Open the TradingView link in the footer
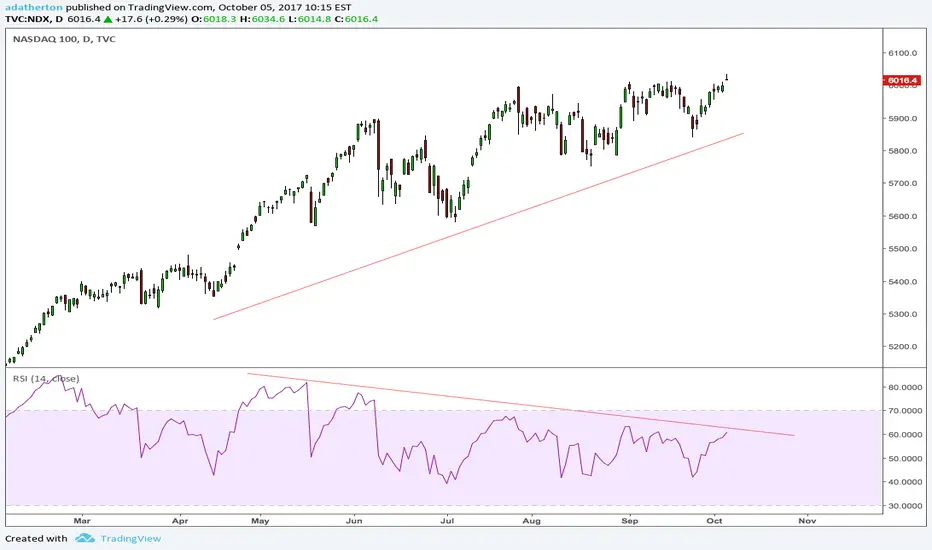 (131, 538)
